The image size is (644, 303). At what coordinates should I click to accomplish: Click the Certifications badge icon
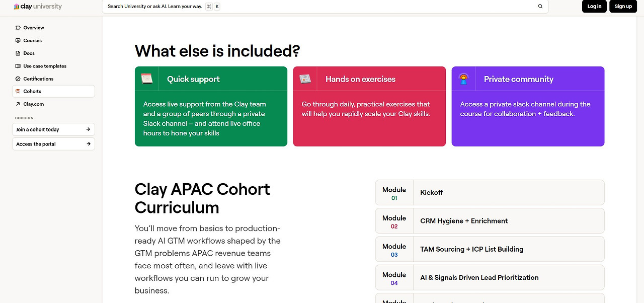click(18, 79)
